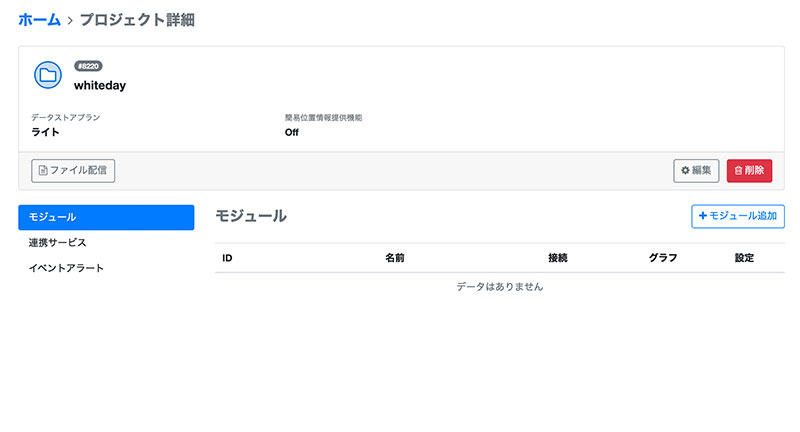Click the blue folder project icon
Image resolution: width=800 pixels, height=432 pixels.
click(48, 75)
